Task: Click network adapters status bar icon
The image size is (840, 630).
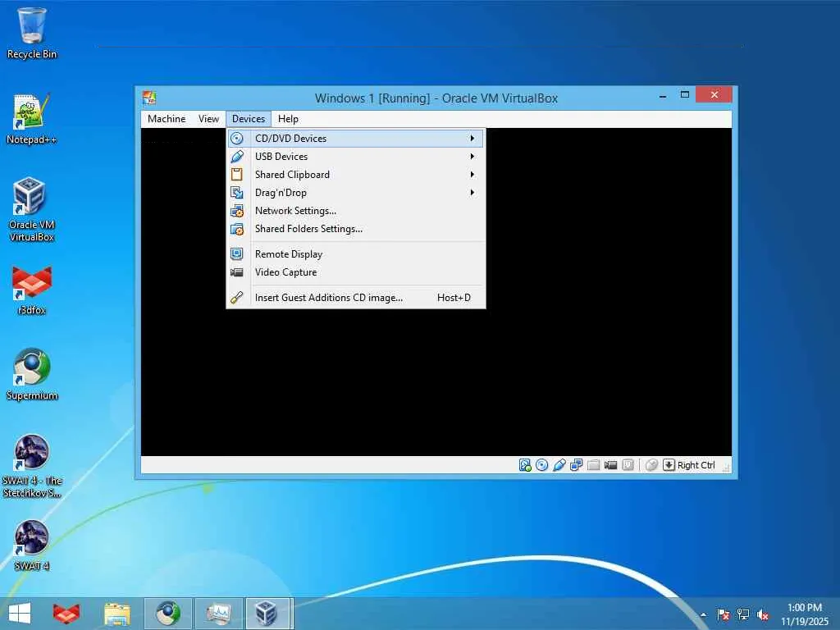Action: click(577, 465)
